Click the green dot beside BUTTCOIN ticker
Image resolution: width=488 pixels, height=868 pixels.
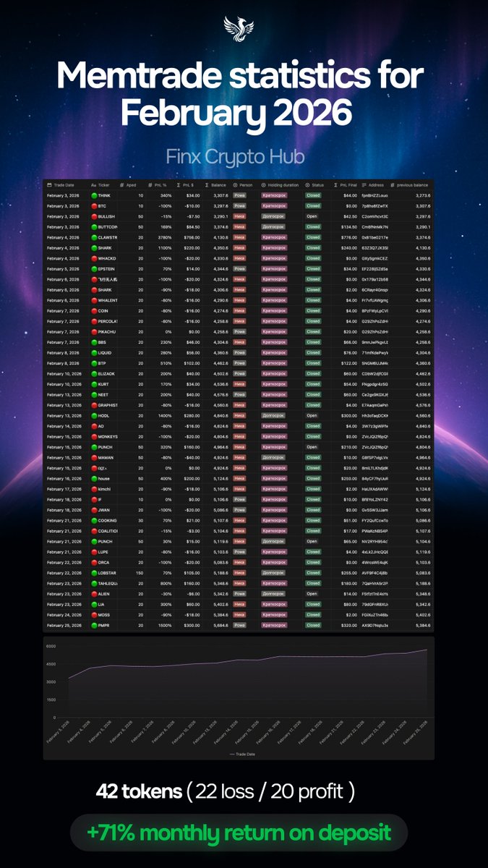94,226
